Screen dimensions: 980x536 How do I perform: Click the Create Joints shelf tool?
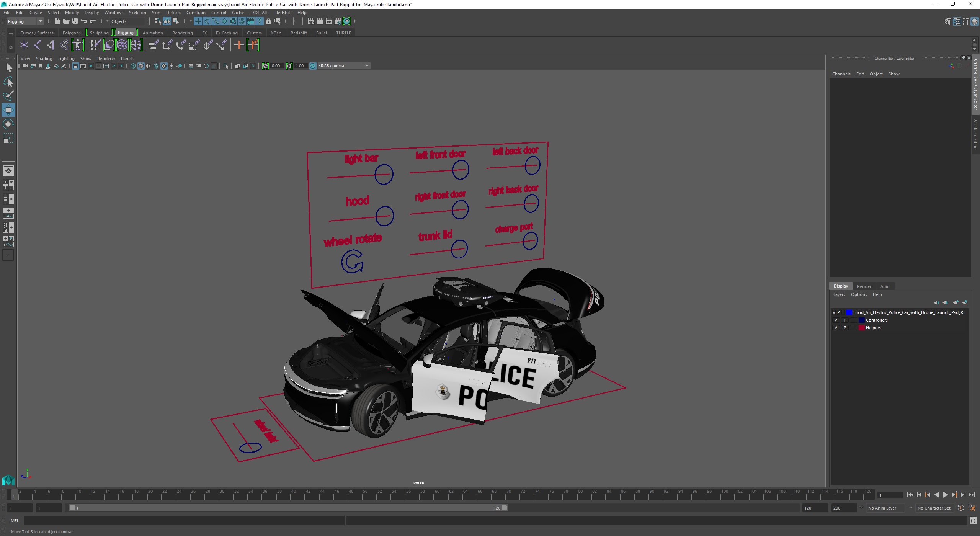click(38, 45)
